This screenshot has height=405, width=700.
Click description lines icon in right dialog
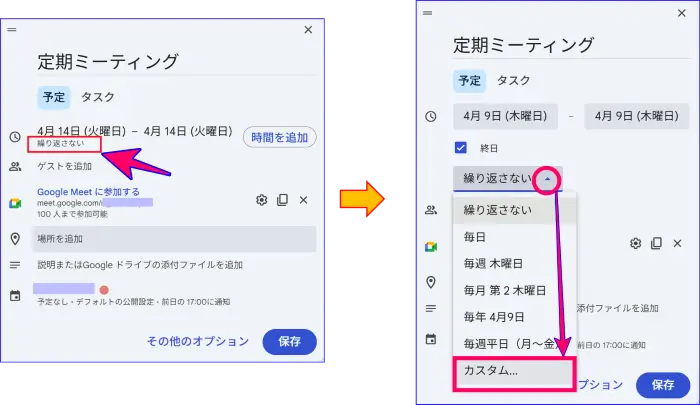[431, 309]
